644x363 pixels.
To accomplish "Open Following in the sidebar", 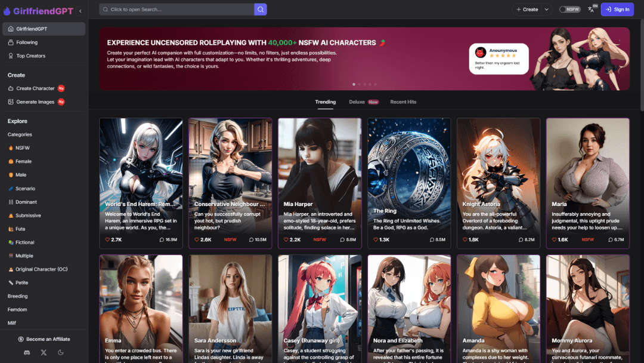I will tap(27, 42).
